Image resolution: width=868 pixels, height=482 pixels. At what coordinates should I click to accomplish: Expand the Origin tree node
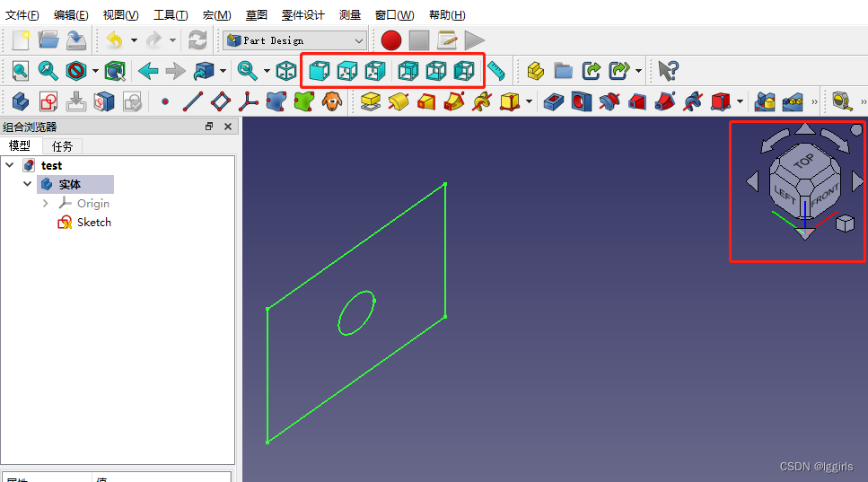coord(46,203)
